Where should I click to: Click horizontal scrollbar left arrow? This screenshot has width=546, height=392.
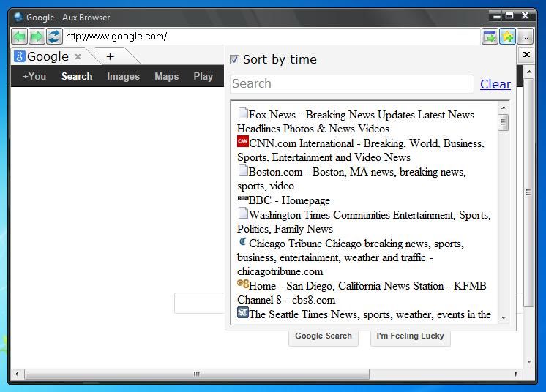coord(17,374)
